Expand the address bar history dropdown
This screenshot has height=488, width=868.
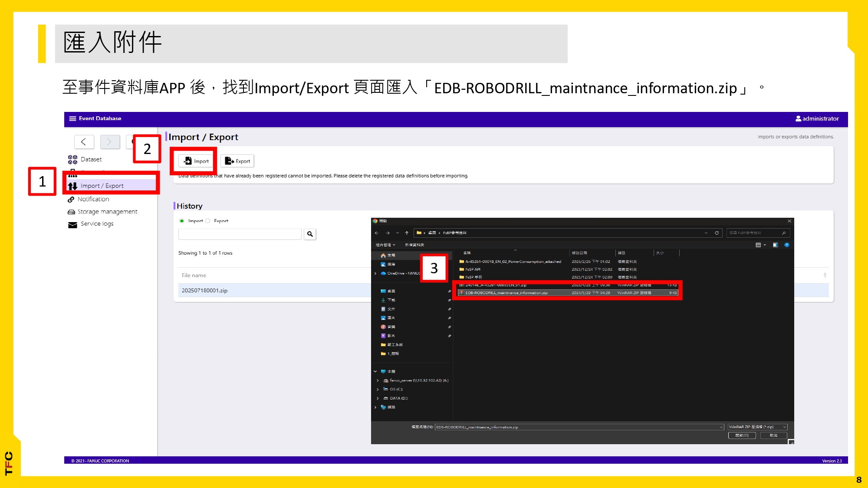[x=706, y=233]
